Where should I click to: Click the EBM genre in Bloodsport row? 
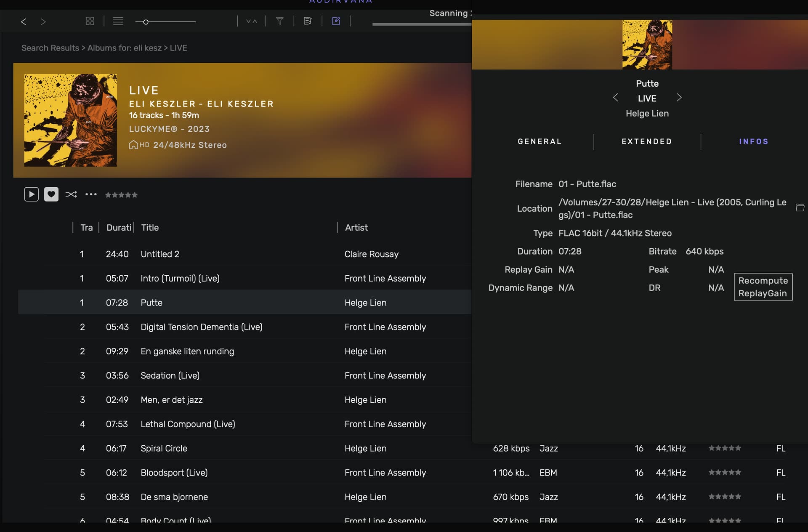tap(548, 473)
